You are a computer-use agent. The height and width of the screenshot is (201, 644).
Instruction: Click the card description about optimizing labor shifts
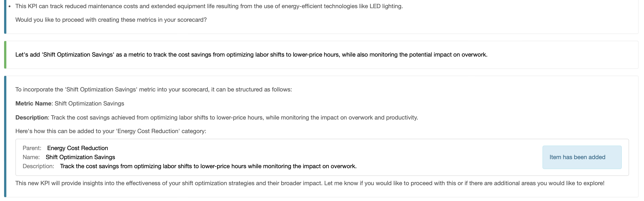coord(208,166)
